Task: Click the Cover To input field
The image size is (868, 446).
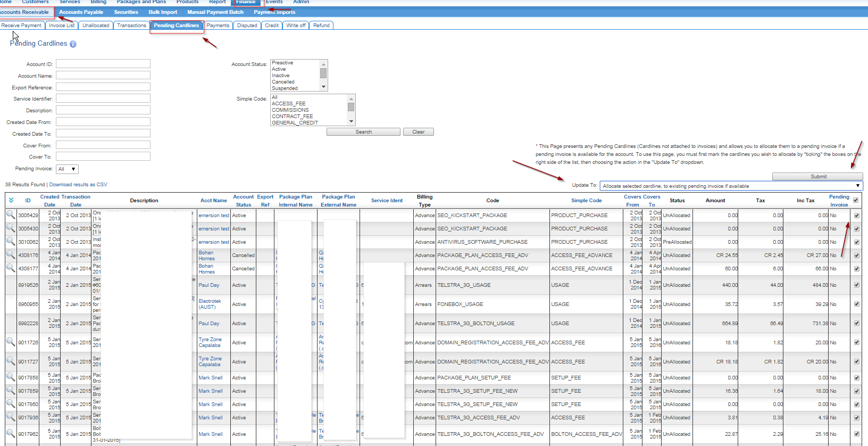Action: click(x=103, y=156)
